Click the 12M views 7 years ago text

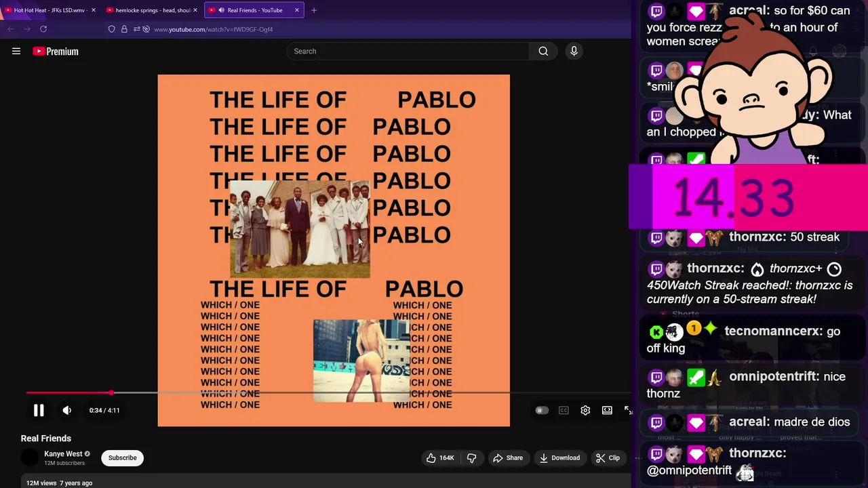coord(59,483)
